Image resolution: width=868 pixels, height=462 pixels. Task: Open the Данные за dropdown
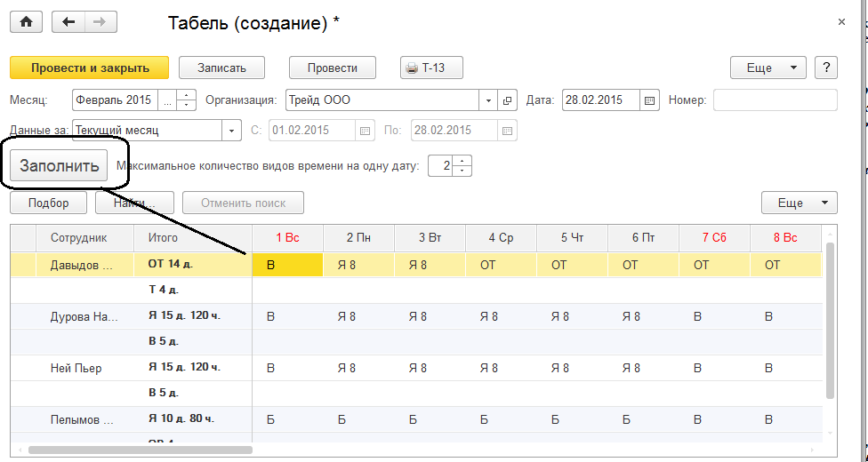[x=232, y=130]
